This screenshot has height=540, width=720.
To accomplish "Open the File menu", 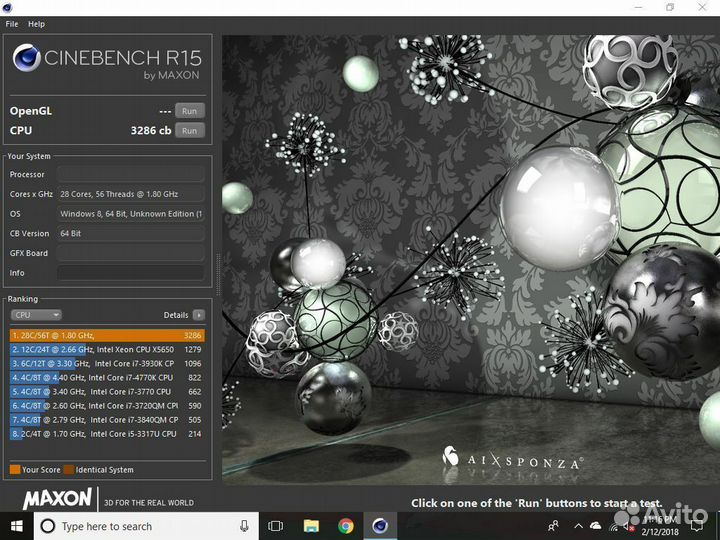I will click(12, 24).
